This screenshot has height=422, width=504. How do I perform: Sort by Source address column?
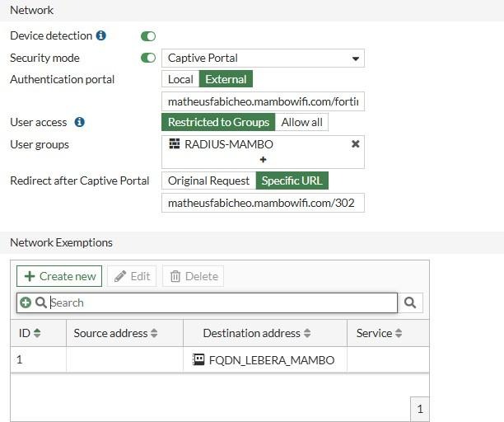pos(153,333)
